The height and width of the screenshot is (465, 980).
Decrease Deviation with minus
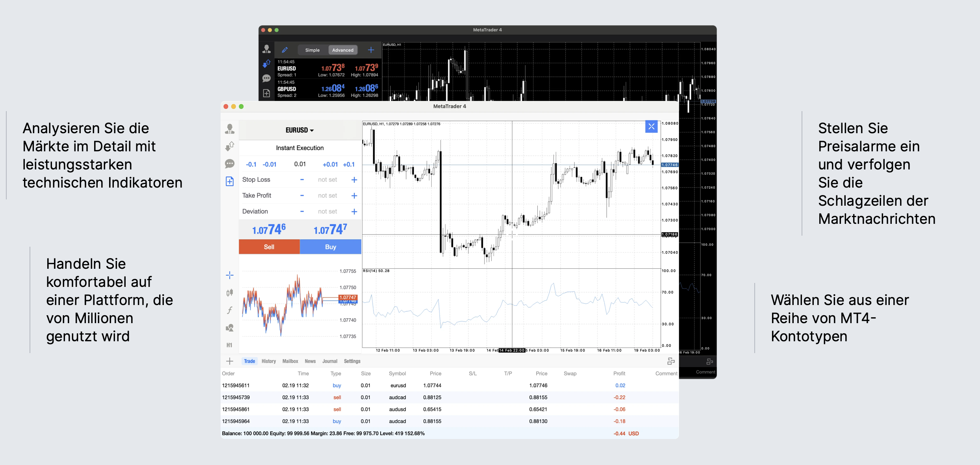tap(302, 212)
